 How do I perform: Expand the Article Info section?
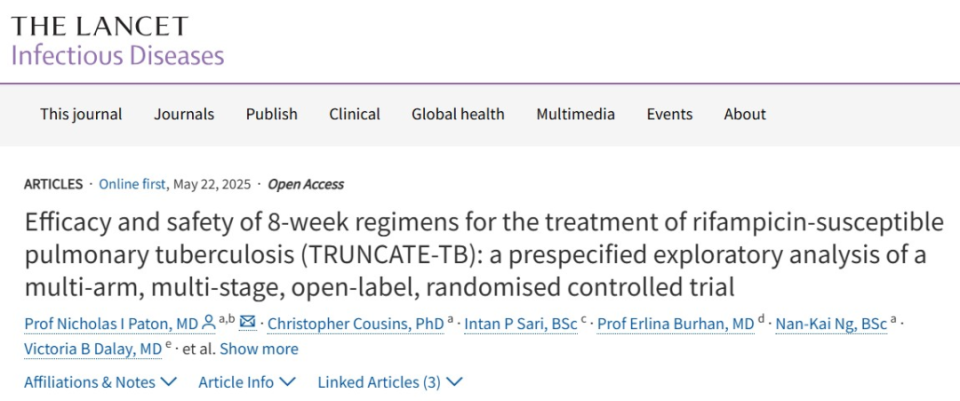click(247, 382)
